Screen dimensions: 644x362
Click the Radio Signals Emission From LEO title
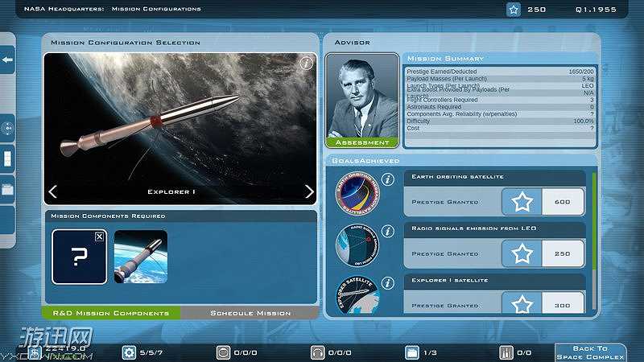(x=474, y=228)
